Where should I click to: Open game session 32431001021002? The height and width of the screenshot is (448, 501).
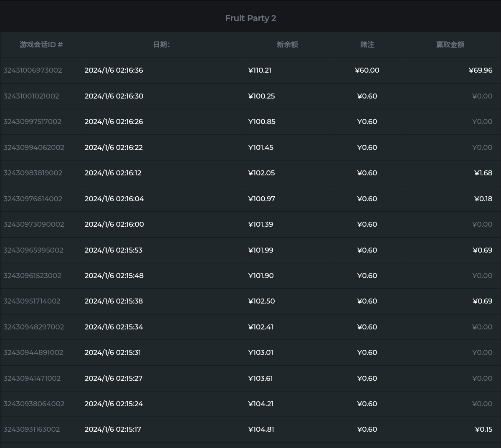(31, 96)
